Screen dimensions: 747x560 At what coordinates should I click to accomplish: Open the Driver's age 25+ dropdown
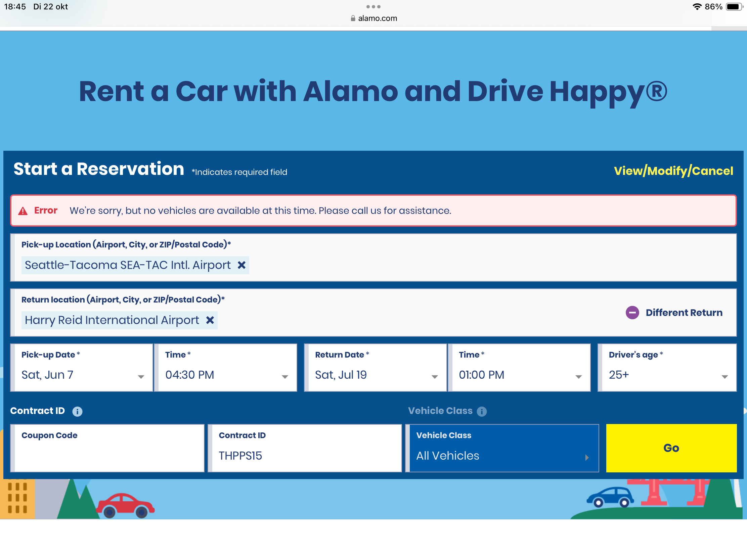coord(667,375)
